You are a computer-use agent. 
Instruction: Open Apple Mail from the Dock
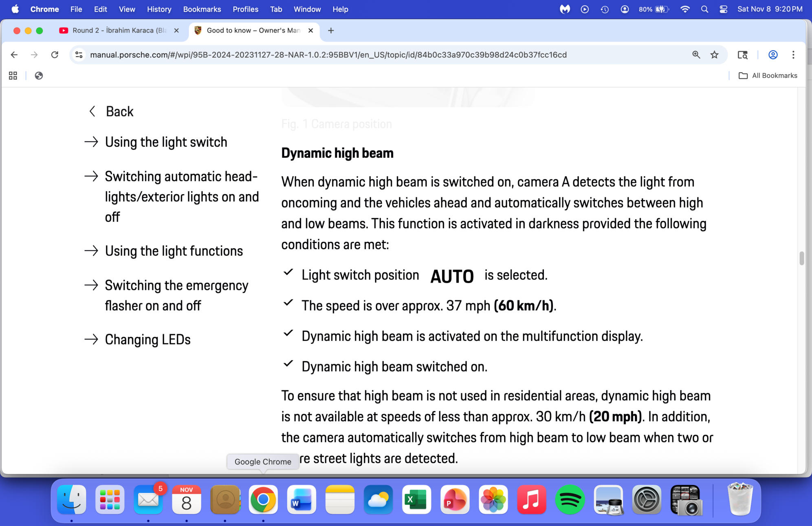(148, 499)
